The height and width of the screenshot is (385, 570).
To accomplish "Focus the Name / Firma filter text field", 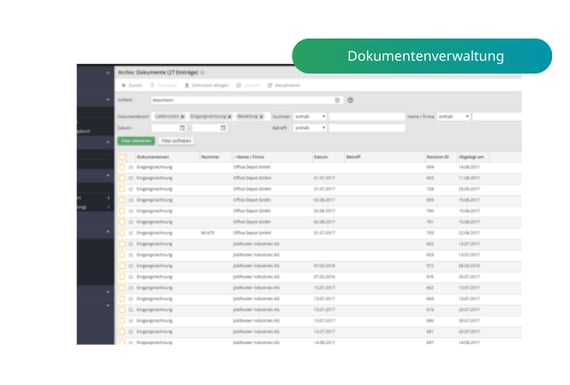I will (x=497, y=117).
